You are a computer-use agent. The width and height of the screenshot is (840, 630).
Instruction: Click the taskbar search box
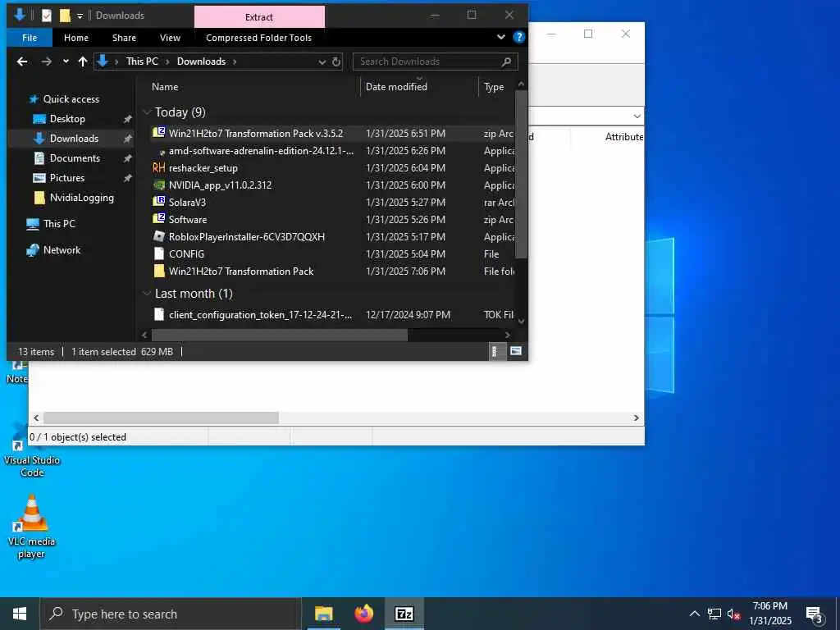point(171,614)
